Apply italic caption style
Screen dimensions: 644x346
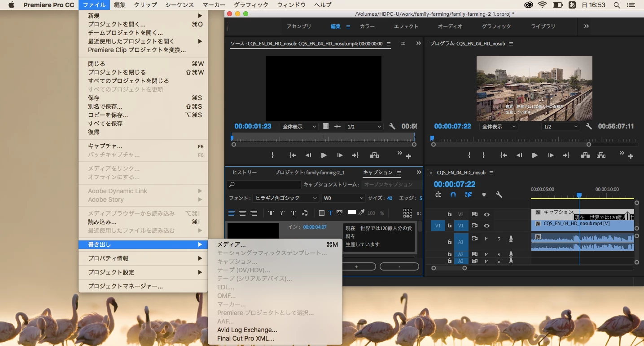(x=282, y=213)
